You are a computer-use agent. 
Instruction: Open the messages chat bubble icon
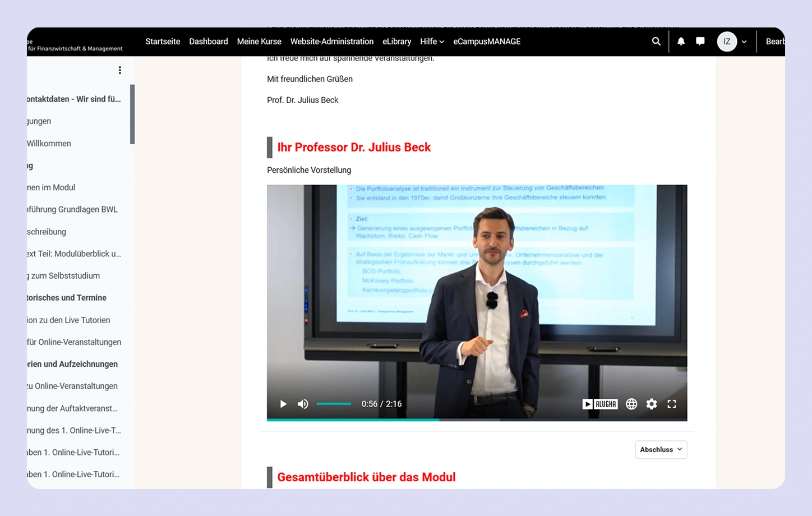pyautogui.click(x=700, y=42)
